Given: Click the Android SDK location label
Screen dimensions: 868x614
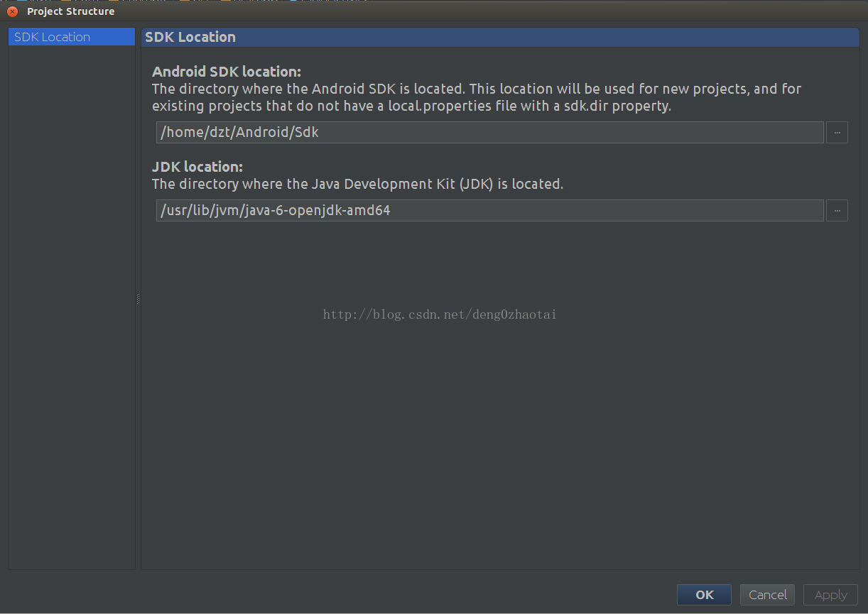Looking at the screenshot, I should click(227, 72).
